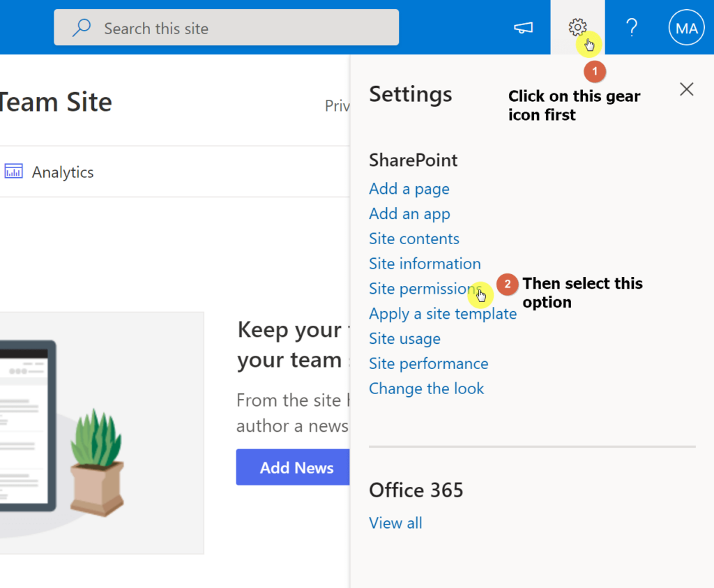Screen dimensions: 714x588
Task: Select Site permissions
Action: point(425,289)
